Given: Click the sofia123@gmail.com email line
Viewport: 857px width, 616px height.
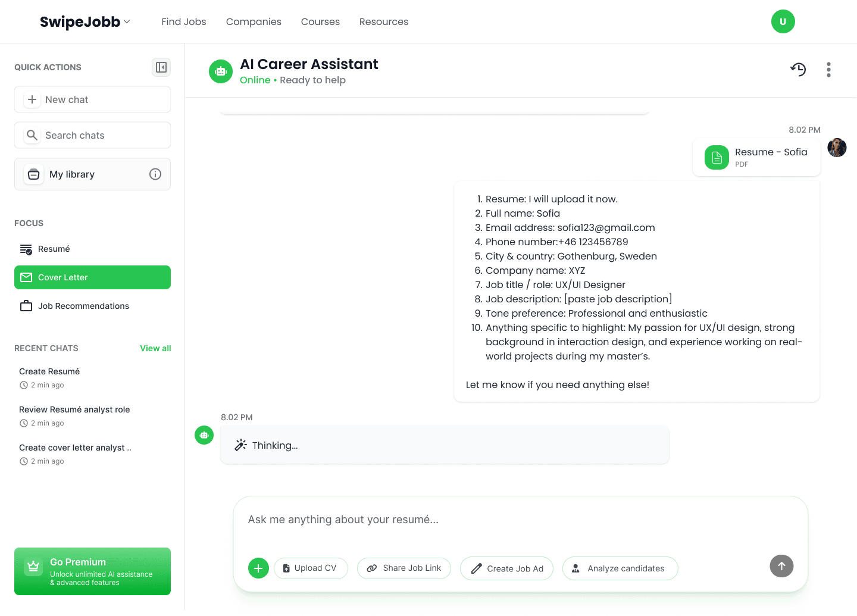Looking at the screenshot, I should pos(570,227).
